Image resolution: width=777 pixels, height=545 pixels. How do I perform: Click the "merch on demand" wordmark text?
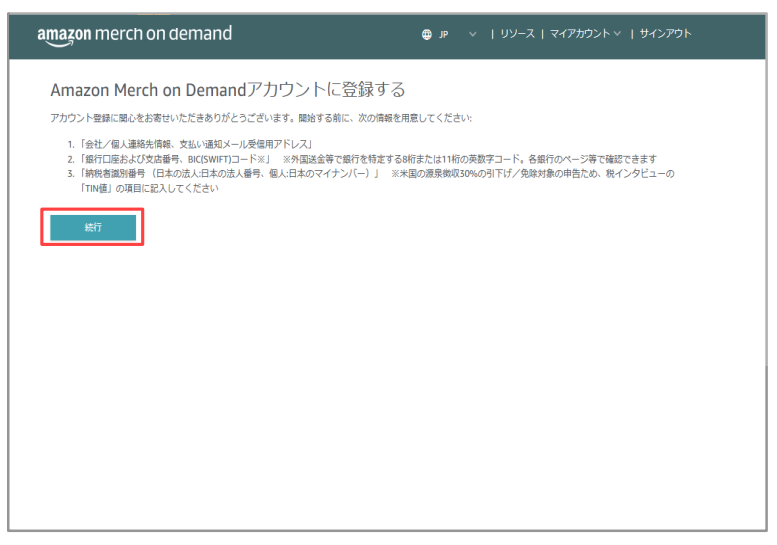click(163, 33)
